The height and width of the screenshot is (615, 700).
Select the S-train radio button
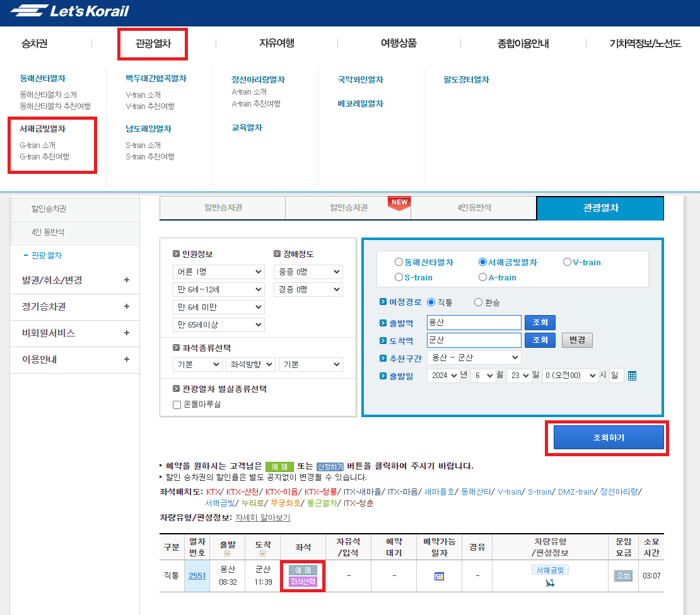point(399,277)
